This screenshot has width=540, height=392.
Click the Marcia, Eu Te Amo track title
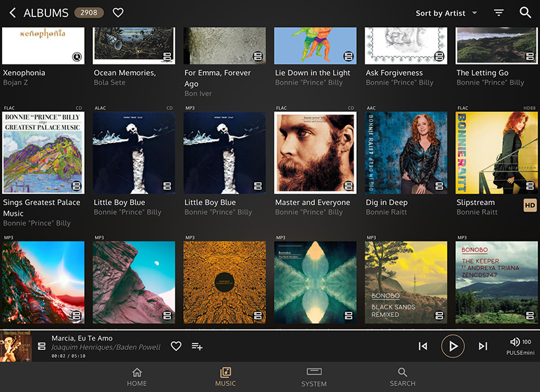point(82,338)
